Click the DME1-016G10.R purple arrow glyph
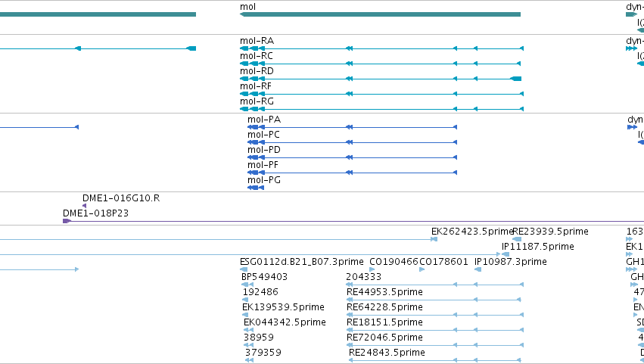Screen dimensions: 644x364 click(84, 206)
